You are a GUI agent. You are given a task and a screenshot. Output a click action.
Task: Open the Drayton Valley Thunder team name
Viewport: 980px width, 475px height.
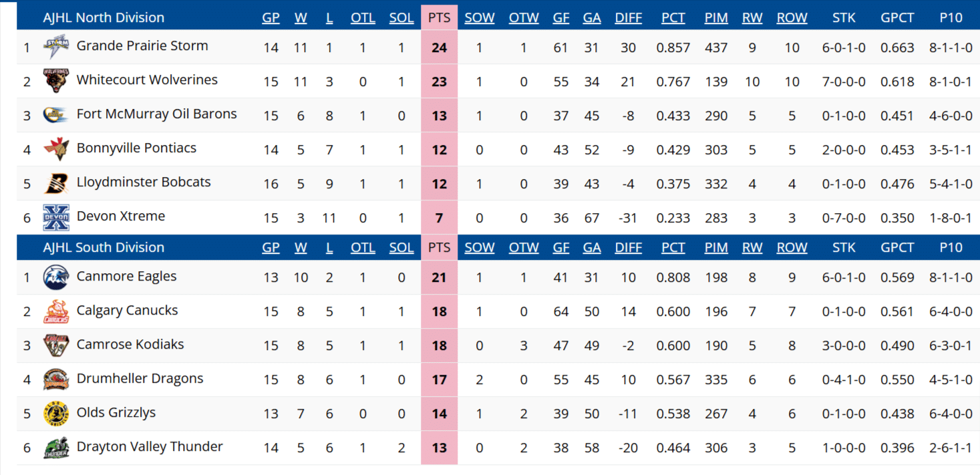[x=150, y=447]
